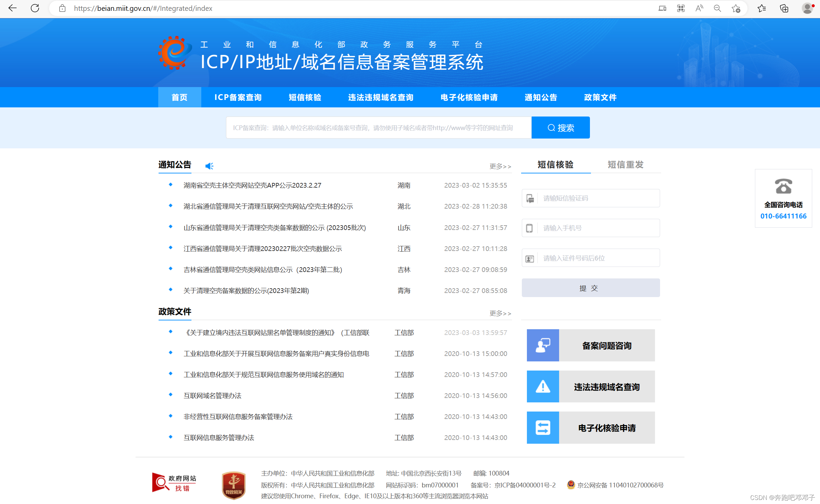Click the 政策文件 section heading
This screenshot has height=504, width=820.
point(175,312)
